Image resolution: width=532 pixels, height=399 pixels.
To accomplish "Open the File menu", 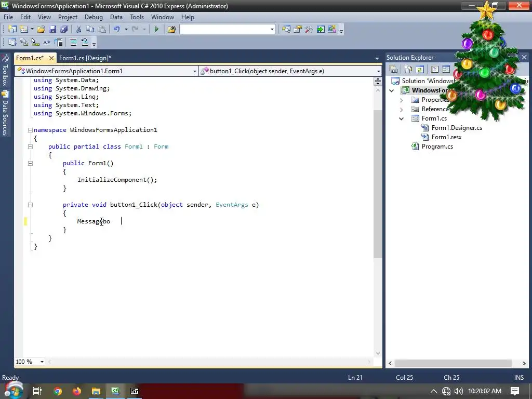I will pyautogui.click(x=8, y=17).
